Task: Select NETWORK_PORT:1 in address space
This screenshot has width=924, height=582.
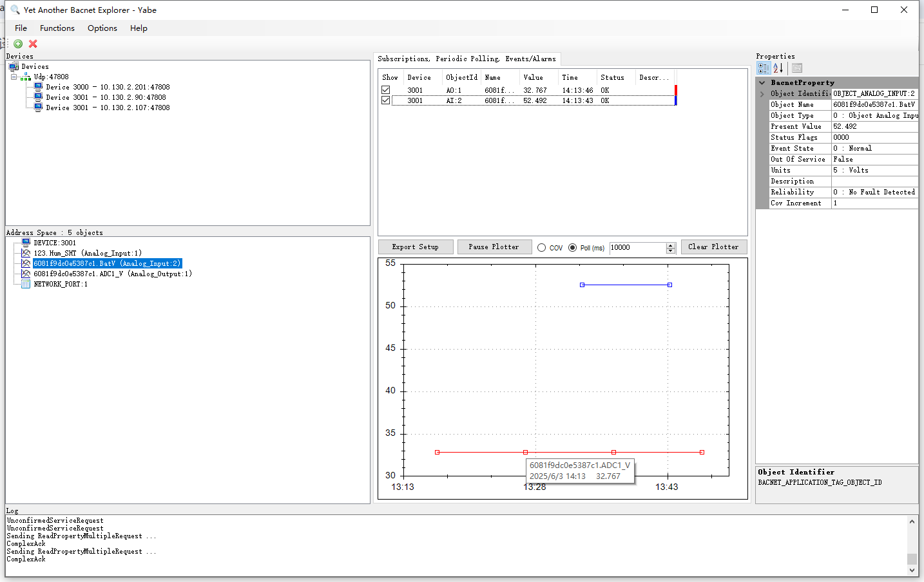Action: 61,284
